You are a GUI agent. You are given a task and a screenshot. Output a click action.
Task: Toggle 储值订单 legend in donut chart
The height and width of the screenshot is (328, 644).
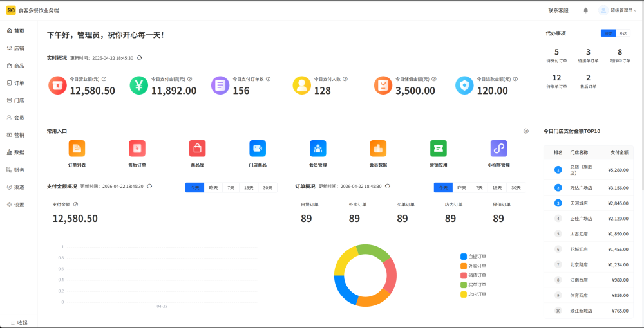[473, 275]
